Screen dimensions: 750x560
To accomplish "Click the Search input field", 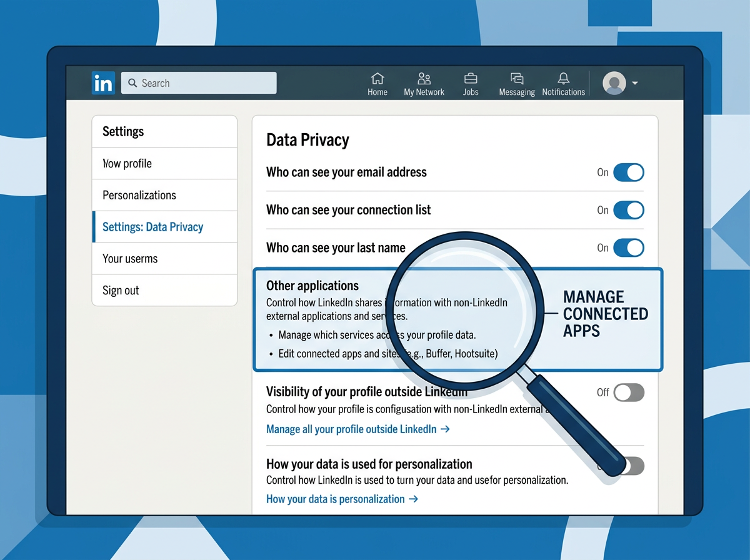I will click(x=199, y=83).
